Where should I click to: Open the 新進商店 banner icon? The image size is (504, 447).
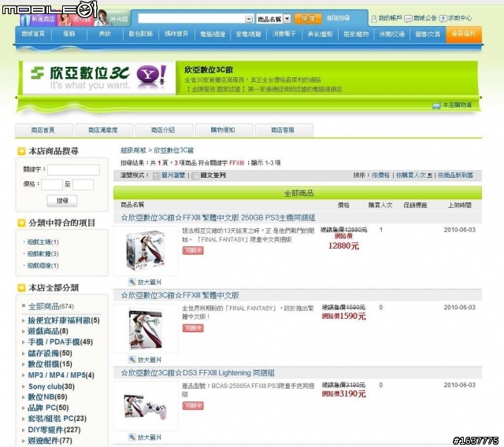pos(38,19)
